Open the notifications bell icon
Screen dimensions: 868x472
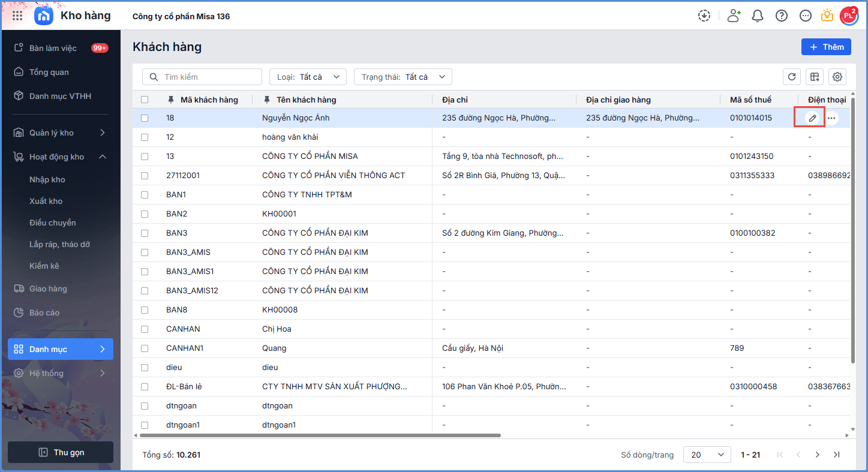click(x=758, y=16)
